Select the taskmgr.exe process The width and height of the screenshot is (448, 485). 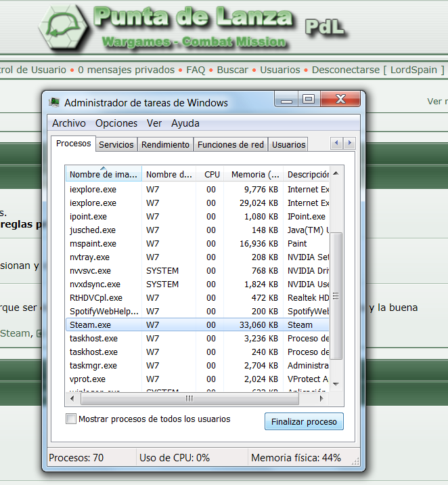(197, 366)
